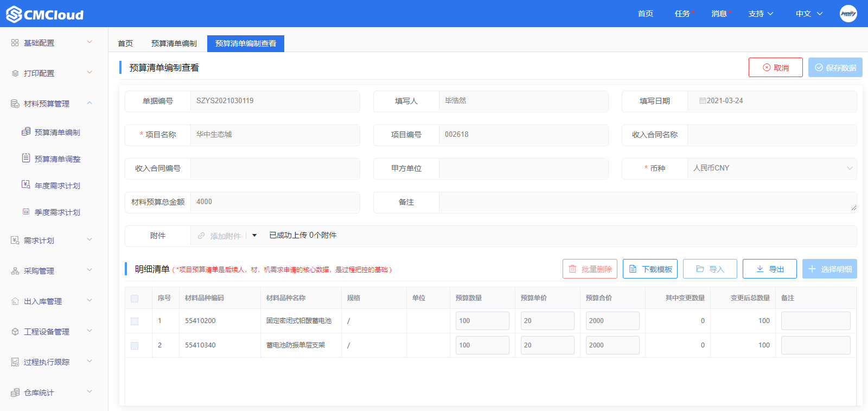Click the 季度需求计划 sidebar icon
The height and width of the screenshot is (411, 868).
click(26, 212)
